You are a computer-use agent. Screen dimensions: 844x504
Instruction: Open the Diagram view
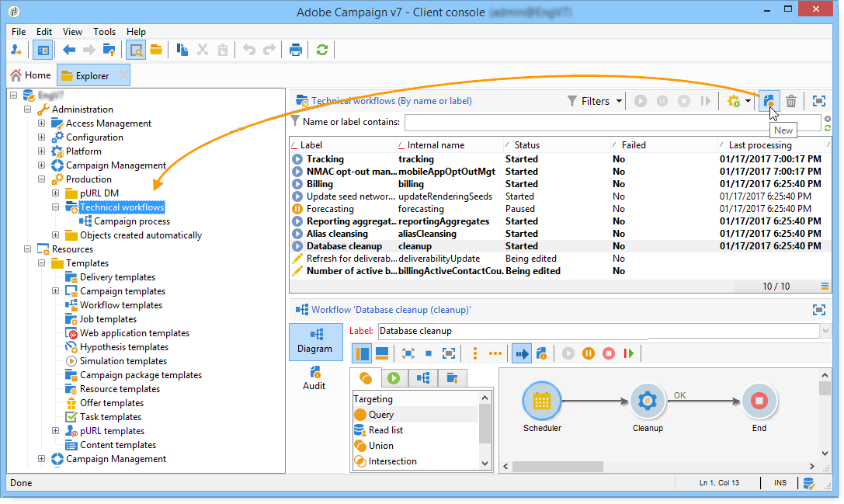315,342
